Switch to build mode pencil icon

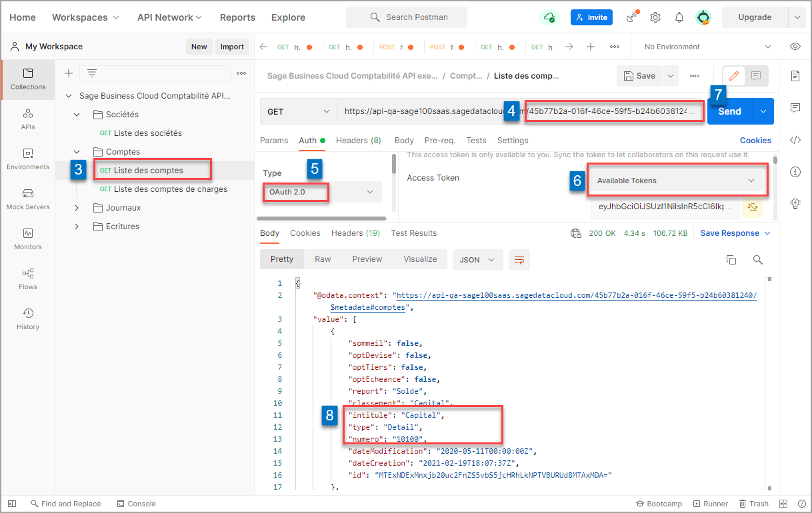pyautogui.click(x=734, y=76)
